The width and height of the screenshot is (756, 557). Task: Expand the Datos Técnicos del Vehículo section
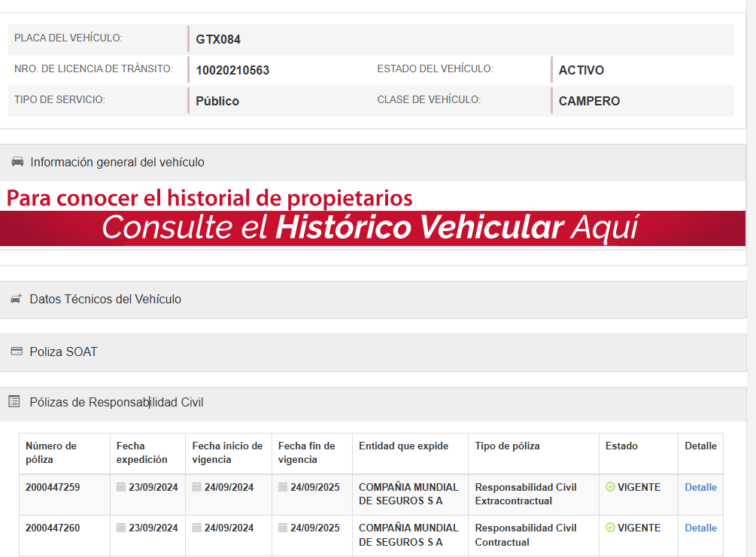(x=105, y=299)
